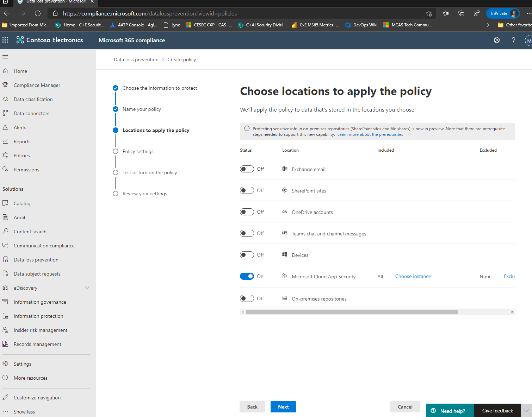Click the Home icon in the sidebar

tap(5, 71)
